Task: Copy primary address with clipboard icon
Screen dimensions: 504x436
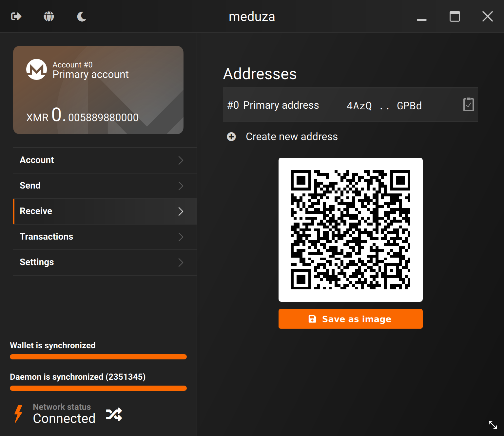Action: (468, 105)
